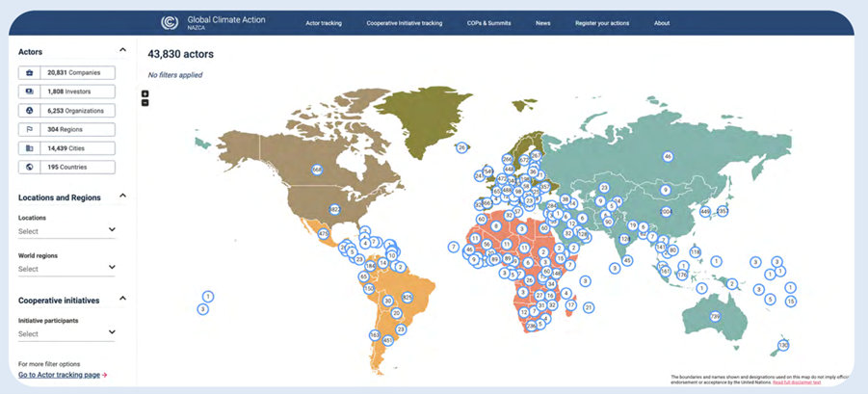Click the globe icon next to Countries
868x394 pixels.
point(30,167)
